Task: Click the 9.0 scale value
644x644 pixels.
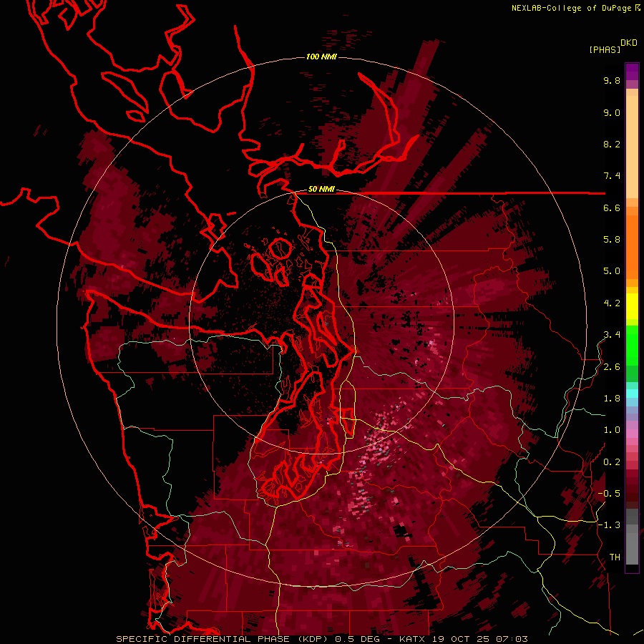Action: [x=612, y=112]
